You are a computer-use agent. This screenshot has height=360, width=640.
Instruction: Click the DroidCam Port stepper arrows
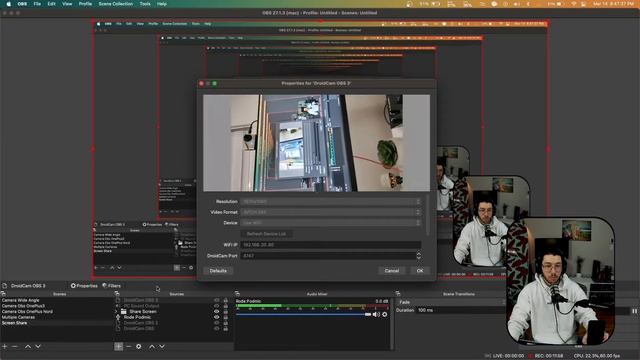tap(418, 256)
